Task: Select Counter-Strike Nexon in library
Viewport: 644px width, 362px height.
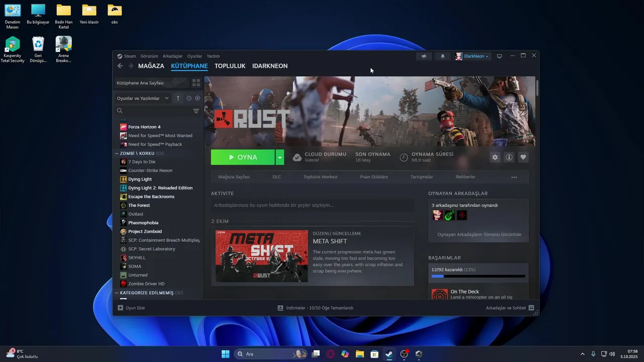Action: (x=150, y=170)
